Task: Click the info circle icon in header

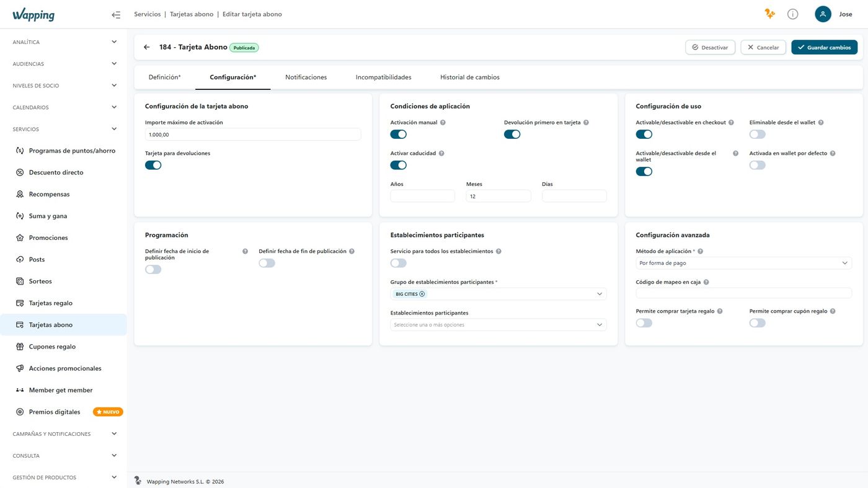Action: coord(792,14)
